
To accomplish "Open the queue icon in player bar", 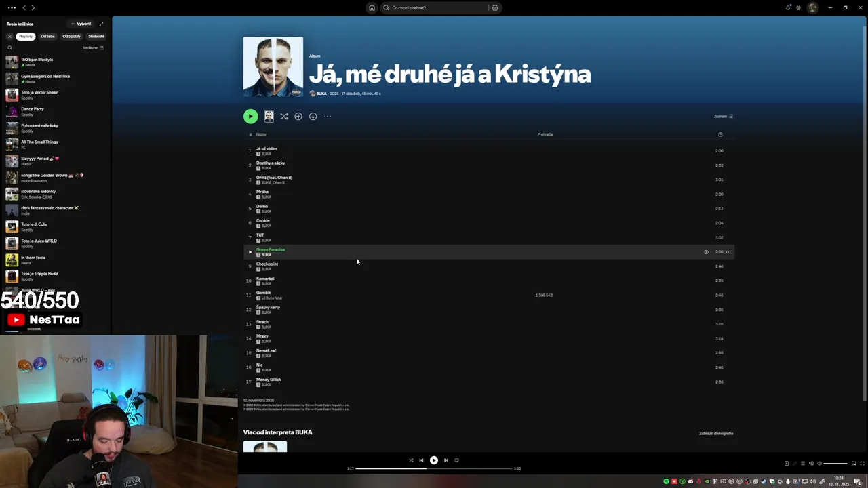I will click(x=803, y=464).
